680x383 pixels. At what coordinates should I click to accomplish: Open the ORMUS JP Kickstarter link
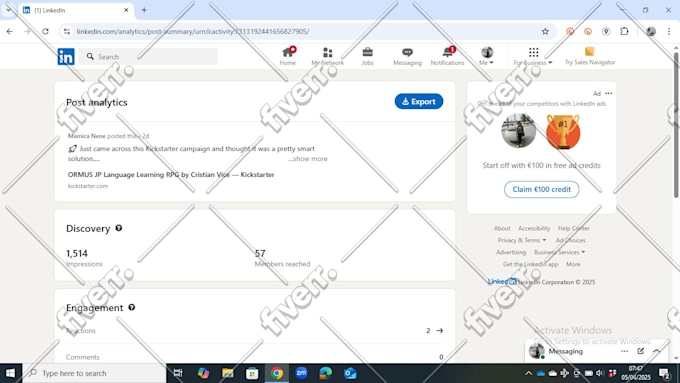[x=171, y=174]
